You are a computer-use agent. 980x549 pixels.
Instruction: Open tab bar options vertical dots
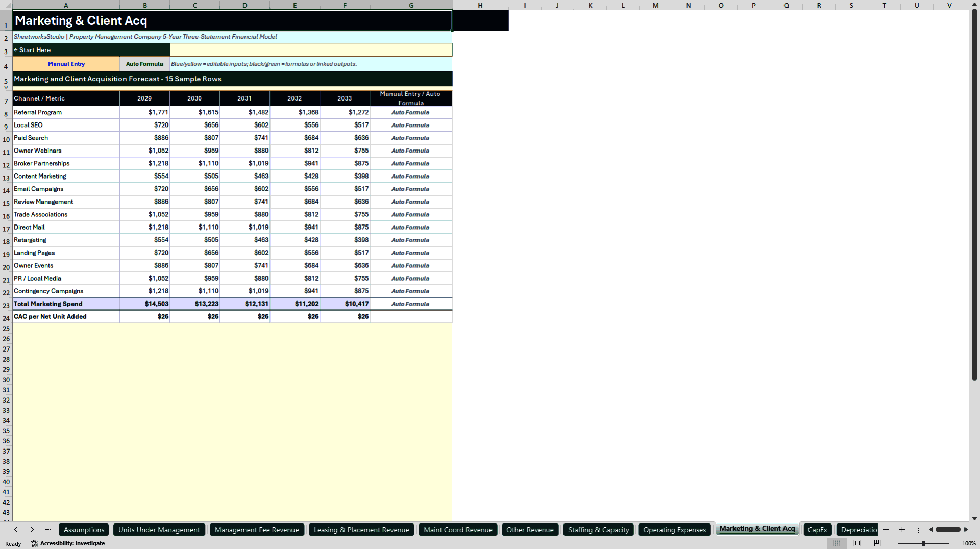(918, 530)
